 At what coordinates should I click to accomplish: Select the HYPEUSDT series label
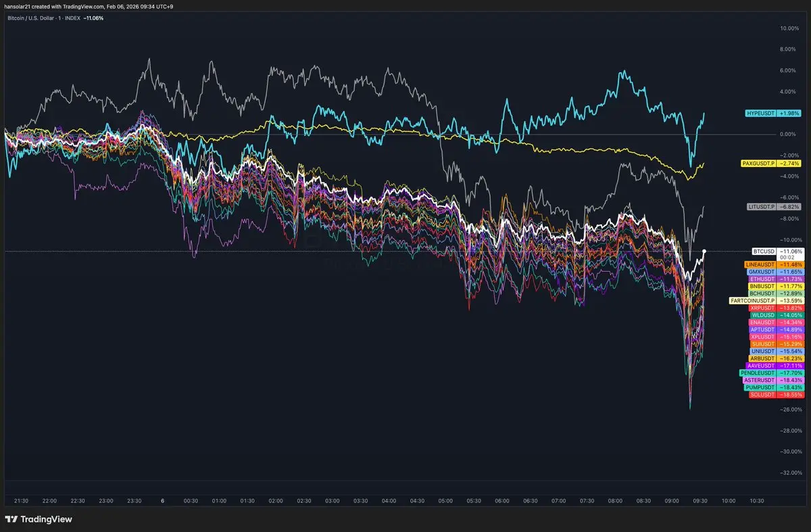tap(760, 113)
